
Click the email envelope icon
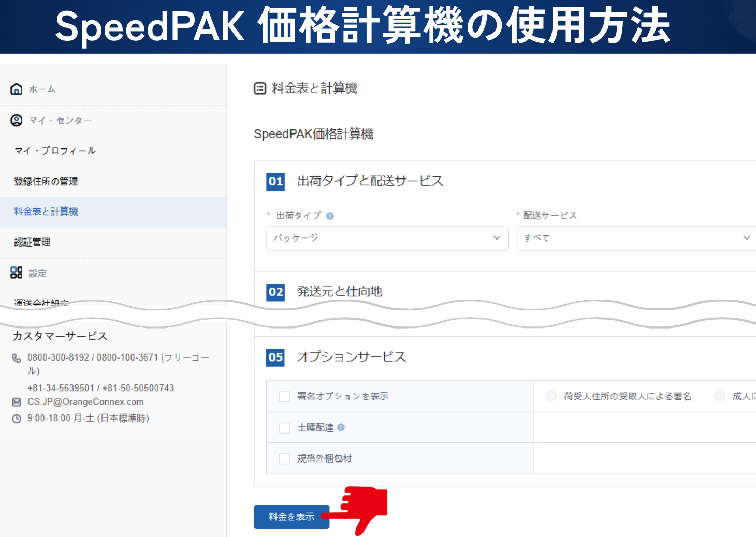coord(17,402)
